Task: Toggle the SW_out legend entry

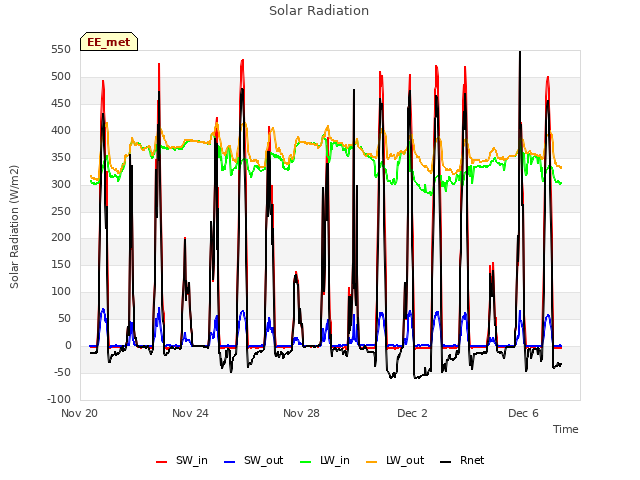Action: [253, 460]
